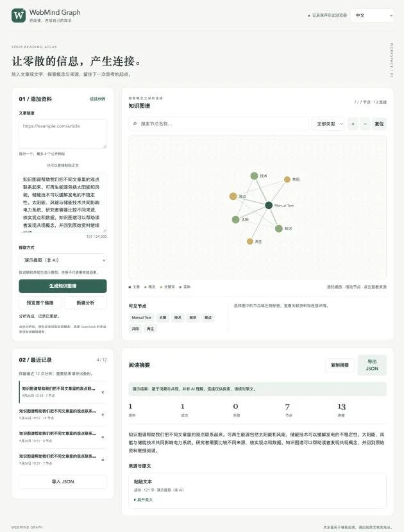Click the 复位 reset view button

(x=379, y=124)
